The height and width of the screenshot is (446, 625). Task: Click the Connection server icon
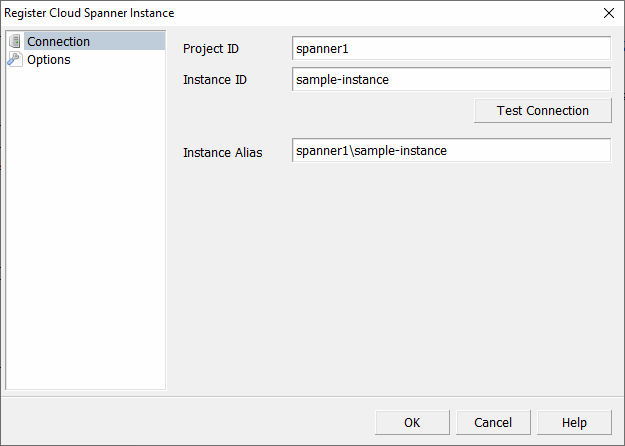click(15, 41)
